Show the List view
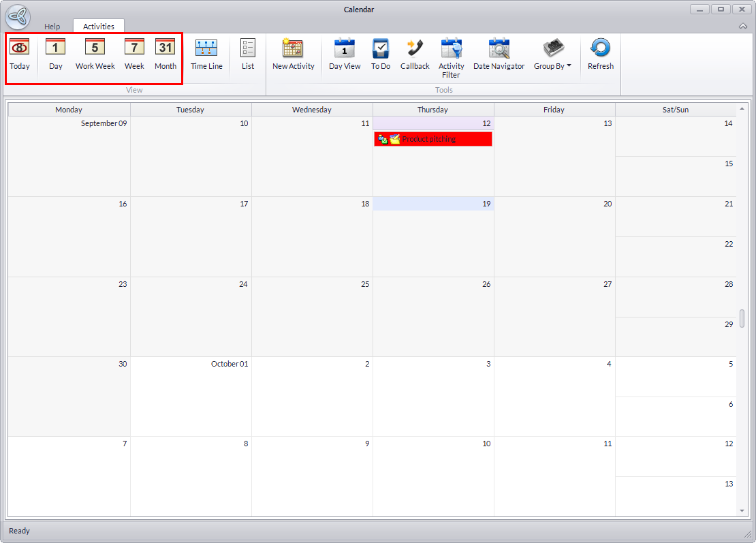The height and width of the screenshot is (543, 756). click(x=248, y=55)
